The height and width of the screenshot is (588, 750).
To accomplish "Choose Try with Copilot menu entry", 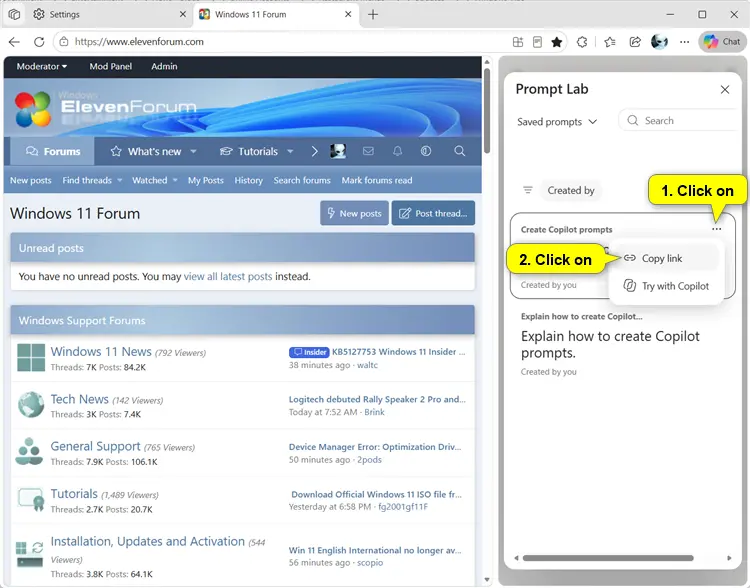I will pyautogui.click(x=666, y=286).
